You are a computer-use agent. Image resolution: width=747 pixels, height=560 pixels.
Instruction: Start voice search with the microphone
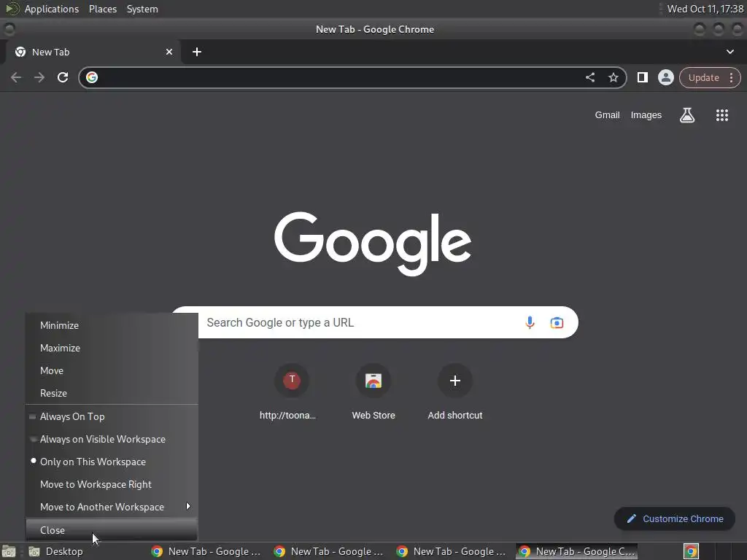530,322
